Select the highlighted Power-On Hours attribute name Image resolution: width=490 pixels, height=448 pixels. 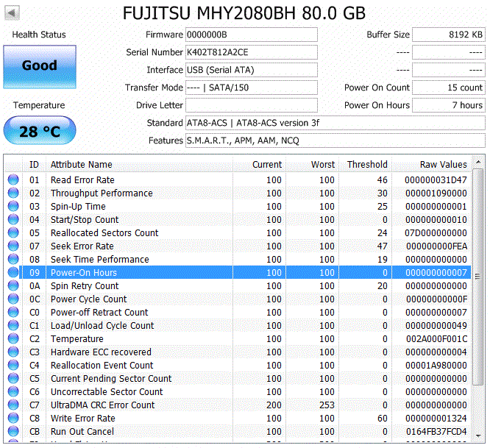tap(84, 272)
